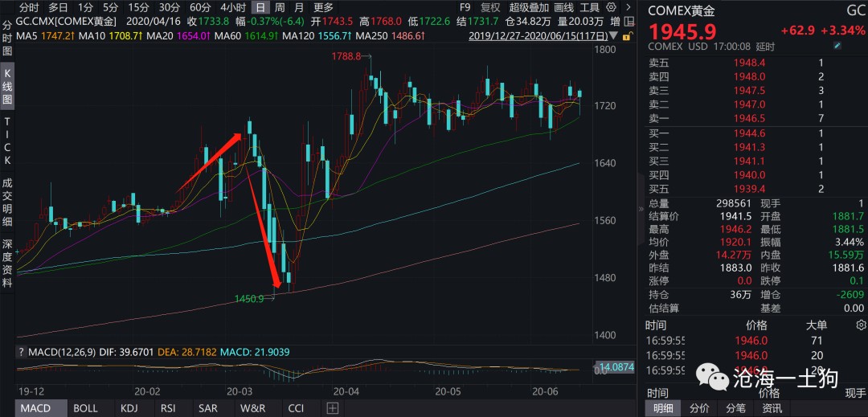Open the 更多 timeframe menu
This screenshot has height=417, width=868.
click(x=323, y=7)
